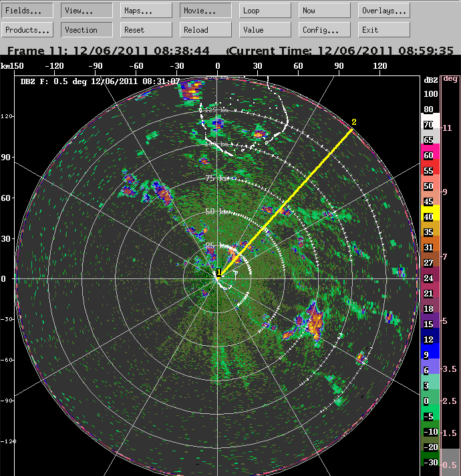
Task: Select the 55 dBZ red color swatch
Action: (x=430, y=167)
